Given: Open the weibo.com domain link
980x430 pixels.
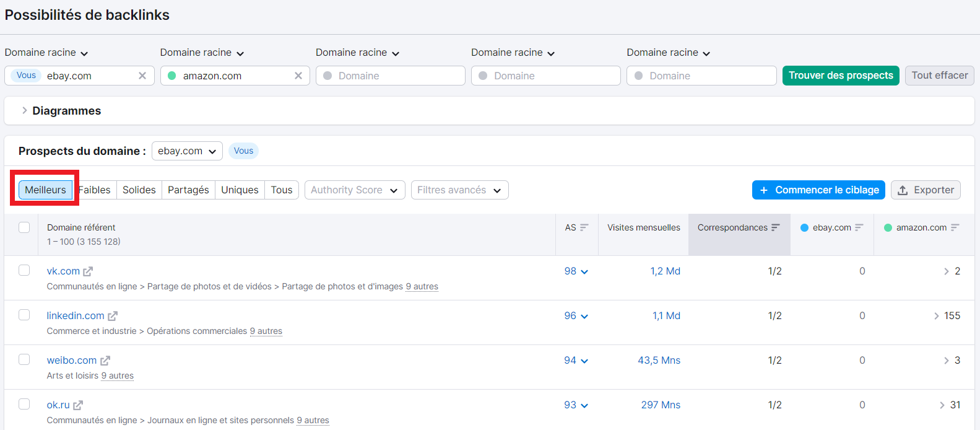Looking at the screenshot, I should coord(72,361).
